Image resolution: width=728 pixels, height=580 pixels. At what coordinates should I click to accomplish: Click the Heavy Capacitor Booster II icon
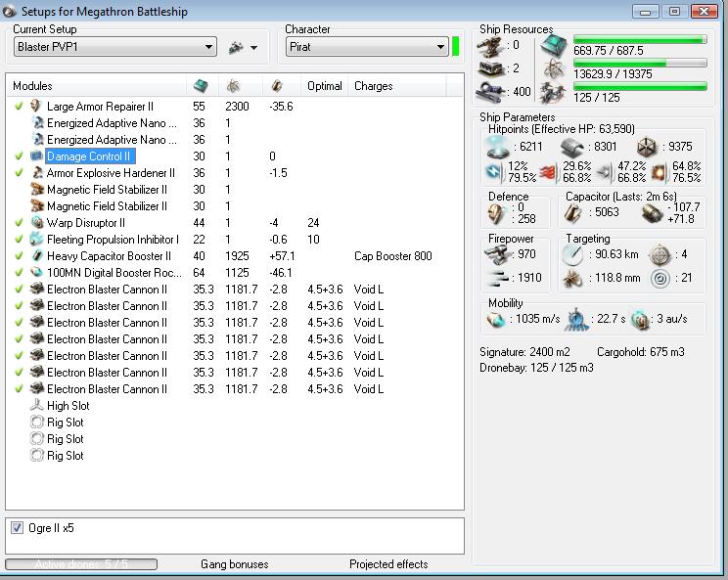36,255
